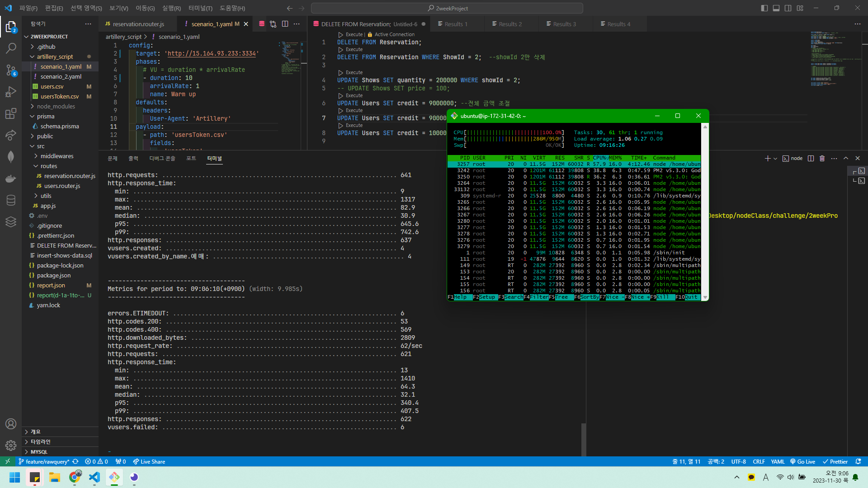Kill the terminal with the trash icon
This screenshot has height=488, width=868.
[x=822, y=159]
